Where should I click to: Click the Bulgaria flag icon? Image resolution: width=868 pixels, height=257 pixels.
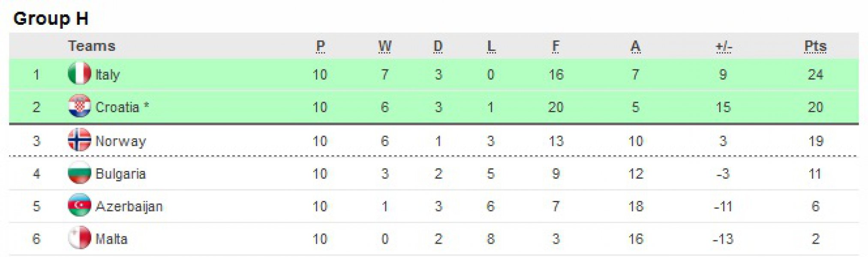pos(79,173)
